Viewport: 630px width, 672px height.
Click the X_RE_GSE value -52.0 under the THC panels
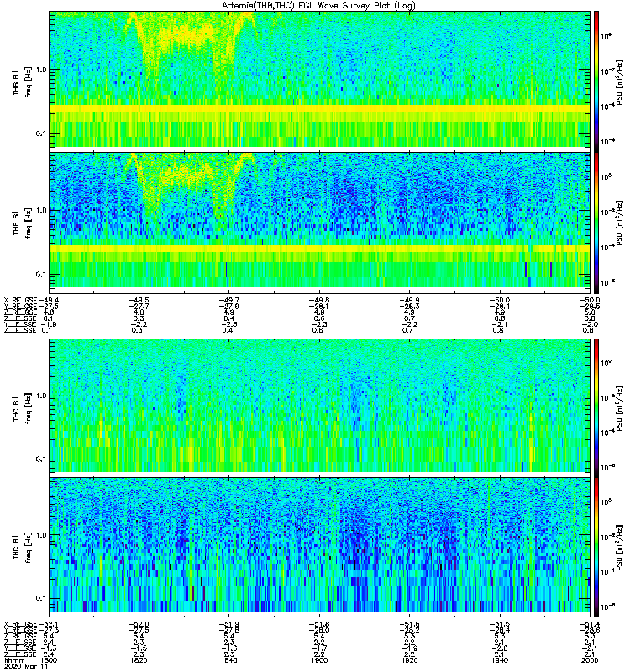(139, 624)
